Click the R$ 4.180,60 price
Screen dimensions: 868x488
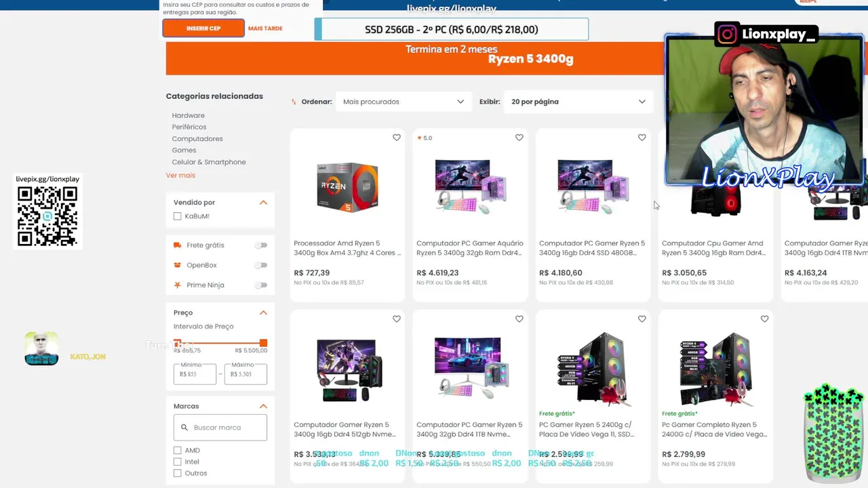tap(560, 273)
